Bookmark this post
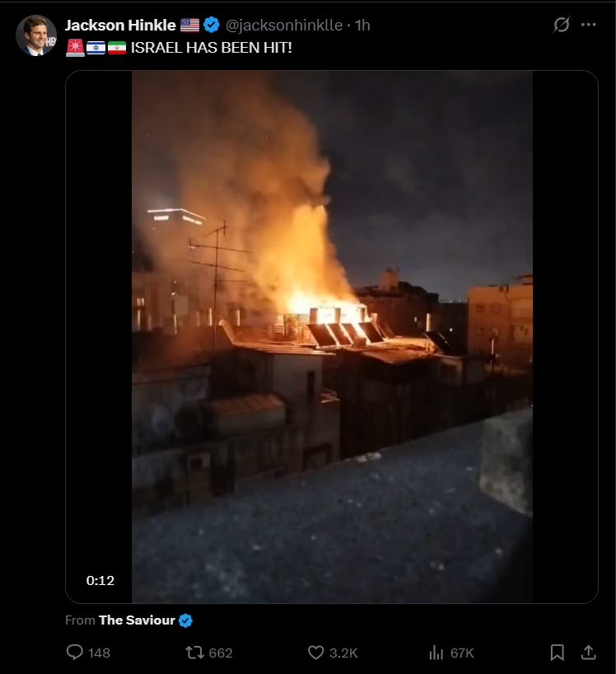Image resolution: width=616 pixels, height=674 pixels. 558,653
